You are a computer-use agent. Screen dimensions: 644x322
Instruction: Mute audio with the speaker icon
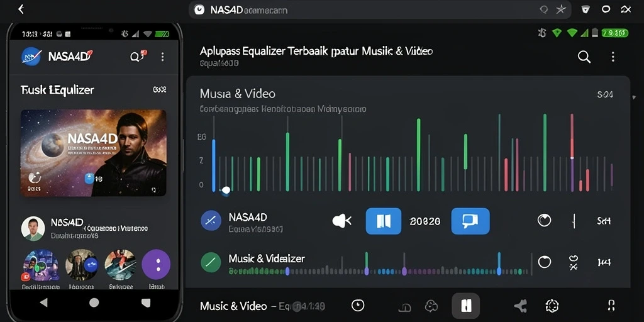341,221
